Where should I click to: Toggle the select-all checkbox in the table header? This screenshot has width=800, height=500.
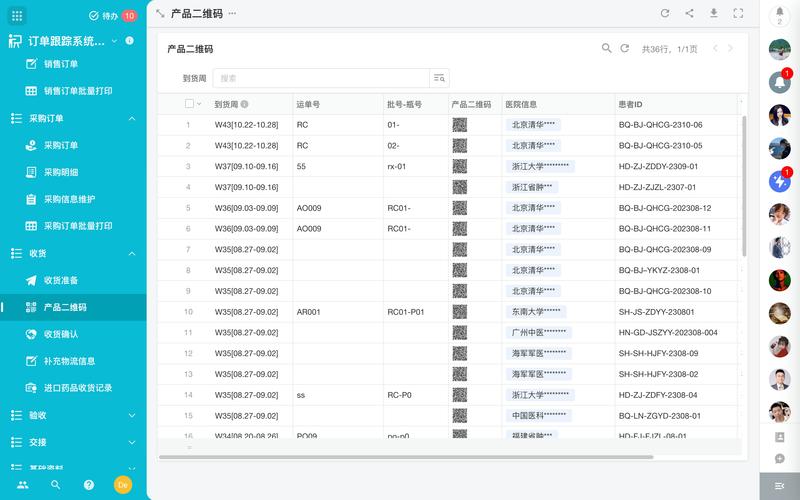189,104
